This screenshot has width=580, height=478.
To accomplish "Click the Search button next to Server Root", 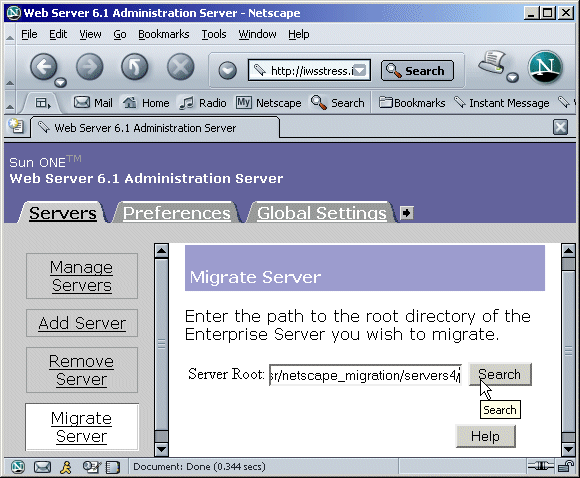I will 500,374.
